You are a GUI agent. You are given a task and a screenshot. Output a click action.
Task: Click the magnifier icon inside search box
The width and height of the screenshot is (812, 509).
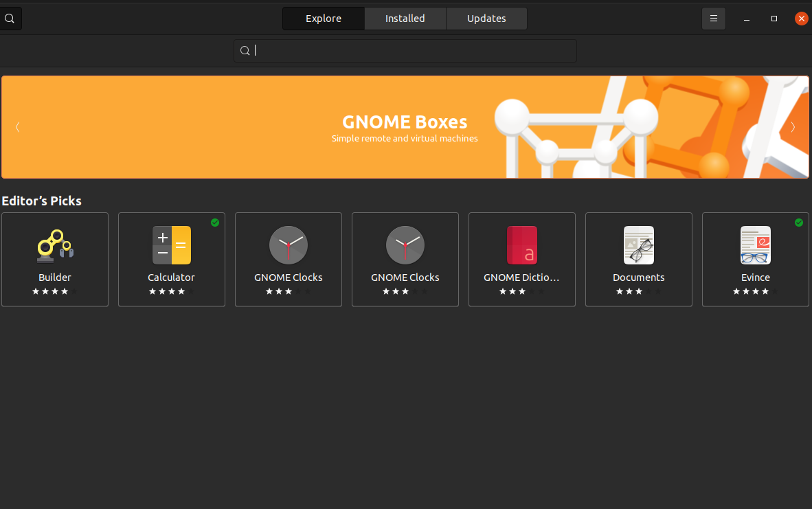click(245, 51)
